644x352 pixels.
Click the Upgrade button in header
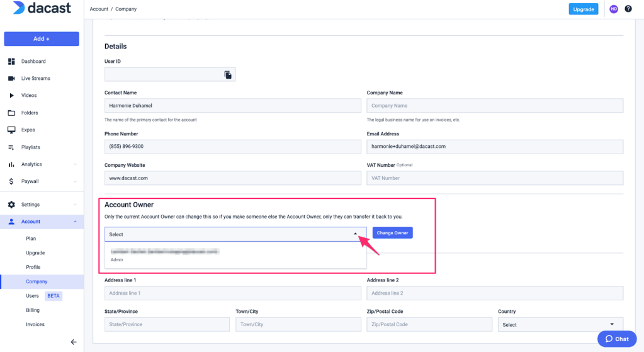click(583, 9)
